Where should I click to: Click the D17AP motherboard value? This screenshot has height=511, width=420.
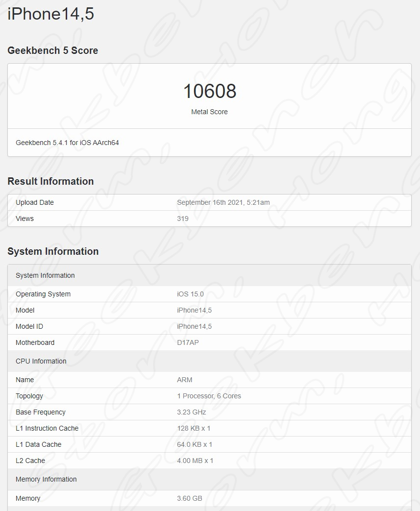click(188, 342)
